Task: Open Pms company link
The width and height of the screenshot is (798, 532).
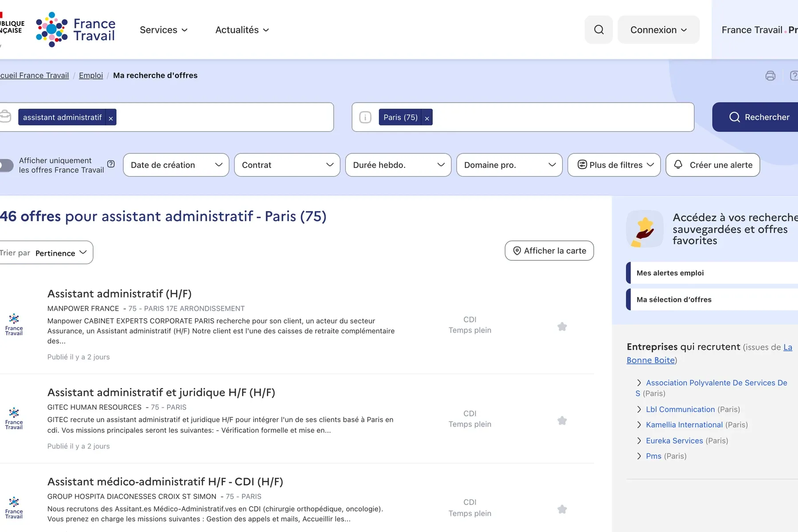Action: (x=653, y=456)
